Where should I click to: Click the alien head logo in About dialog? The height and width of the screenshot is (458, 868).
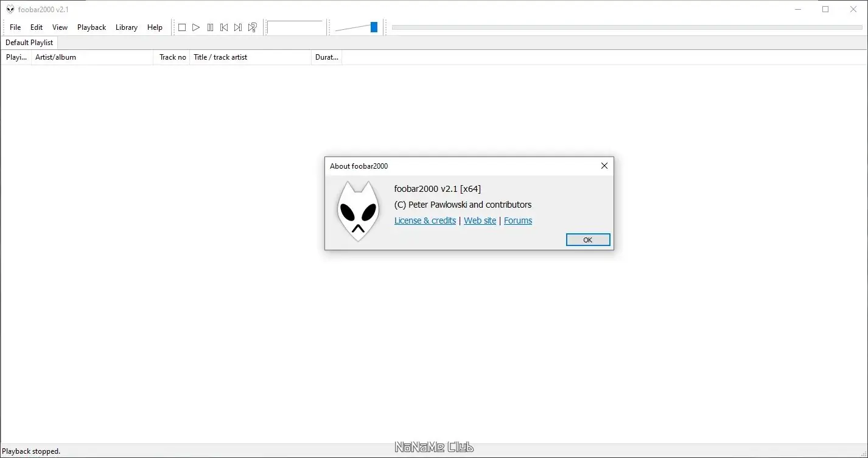(x=358, y=211)
